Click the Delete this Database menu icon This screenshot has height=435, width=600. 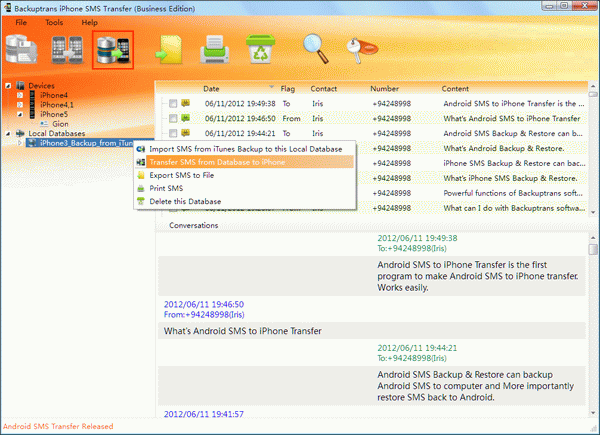click(x=141, y=201)
